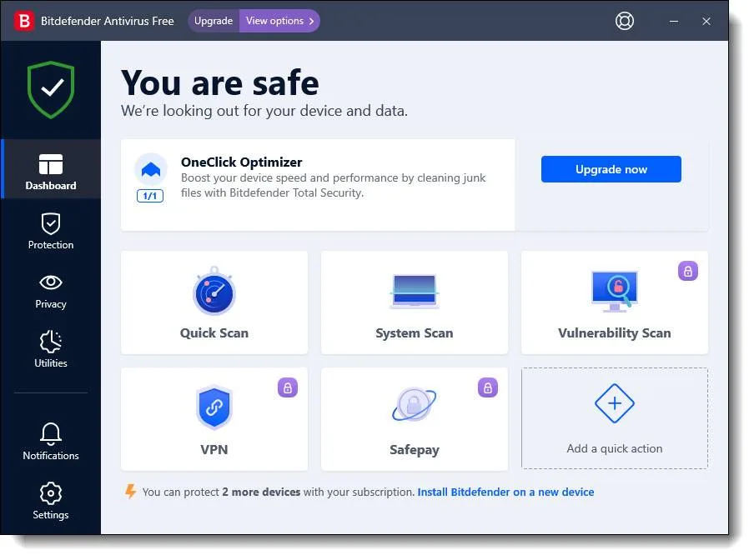Click the green safety shield status icon
The height and width of the screenshot is (560, 754).
click(x=50, y=89)
